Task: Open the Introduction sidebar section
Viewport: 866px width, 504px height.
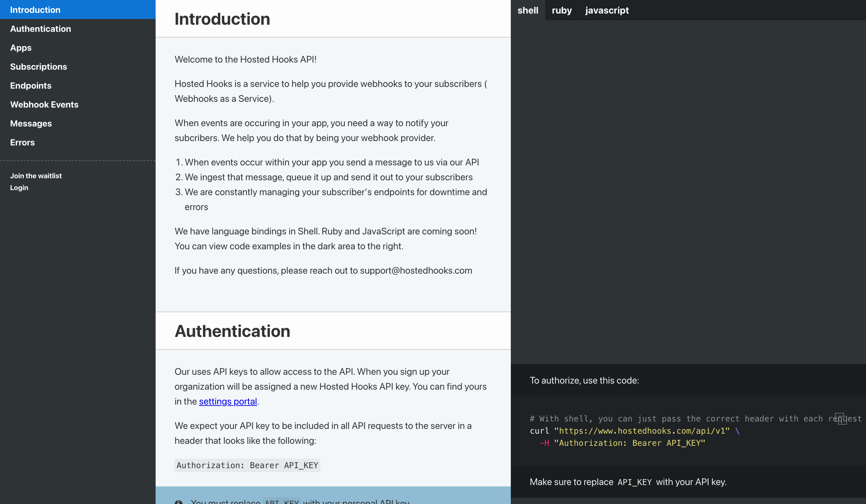Action: (x=78, y=9)
